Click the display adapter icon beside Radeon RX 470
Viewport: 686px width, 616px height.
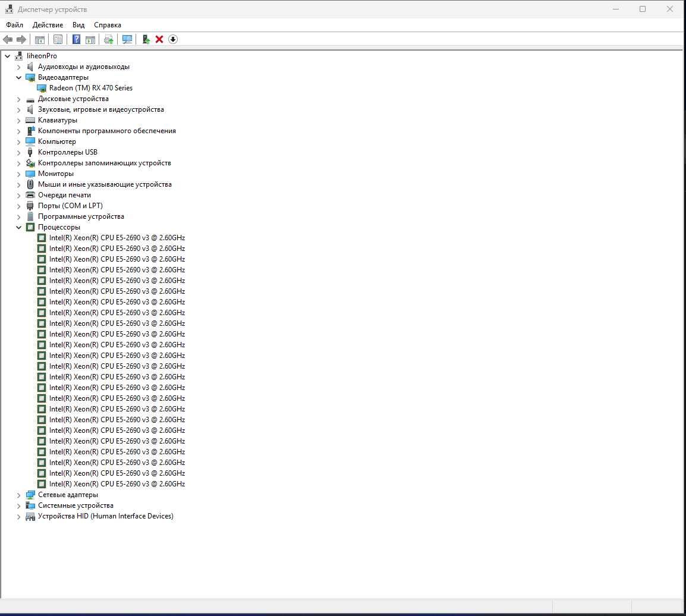coord(42,88)
